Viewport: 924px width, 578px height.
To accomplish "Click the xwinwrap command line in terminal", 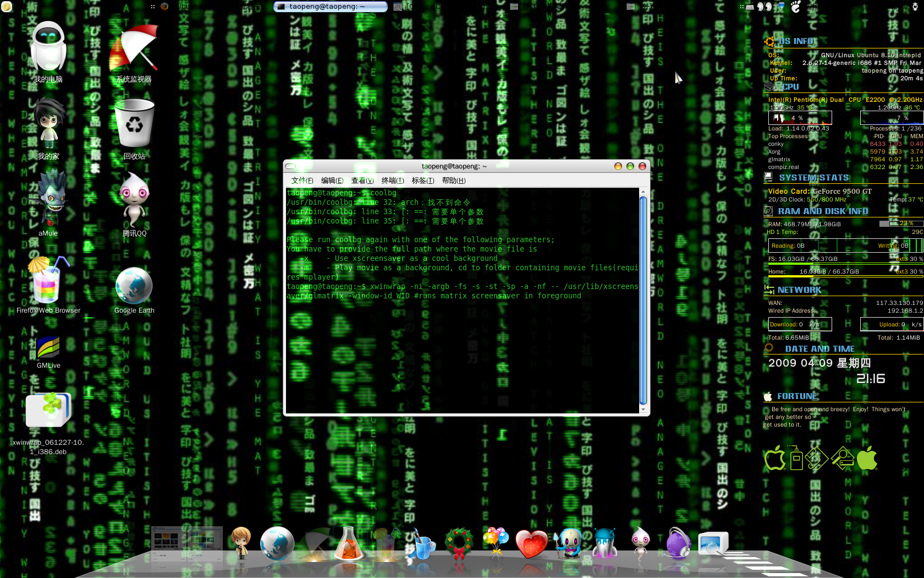I will tap(463, 291).
